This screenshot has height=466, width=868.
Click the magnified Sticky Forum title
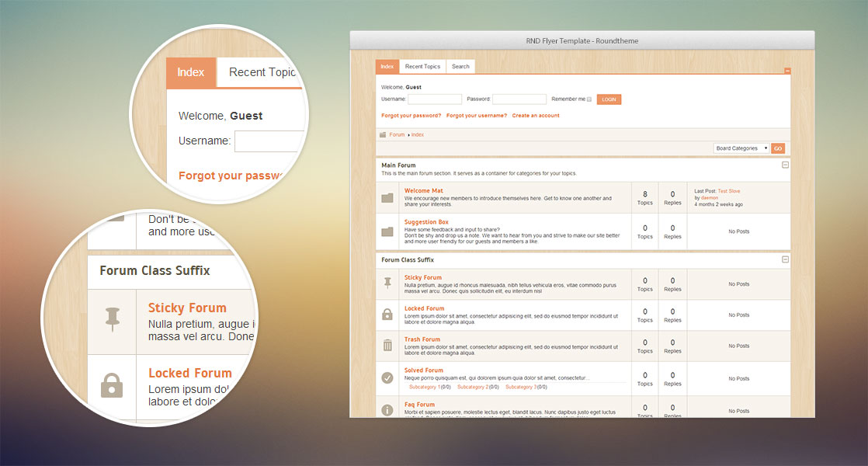coord(187,308)
